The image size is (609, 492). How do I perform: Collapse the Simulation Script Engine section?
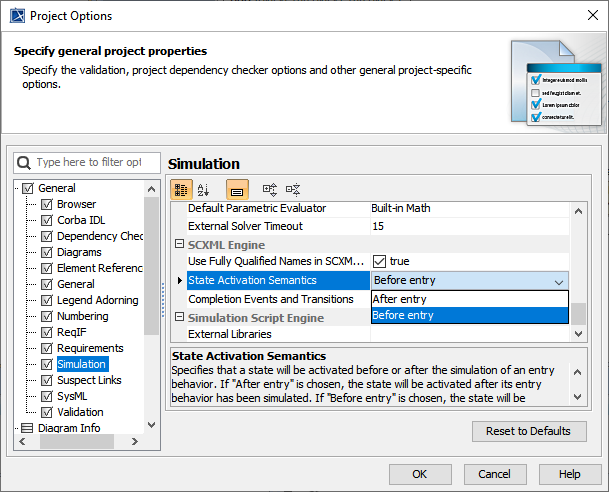point(180,318)
